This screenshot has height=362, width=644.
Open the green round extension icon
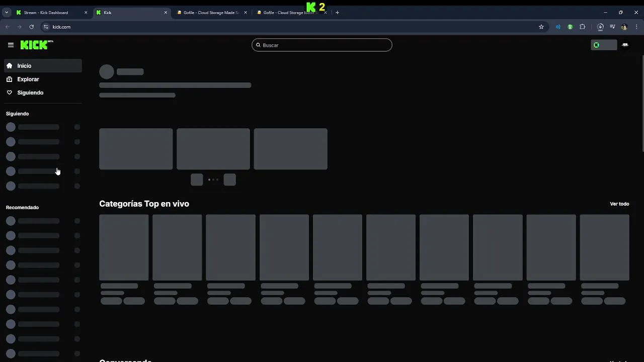click(570, 27)
